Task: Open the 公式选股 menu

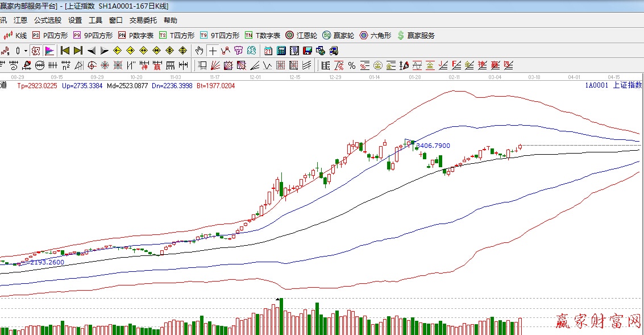Action: click(x=47, y=20)
